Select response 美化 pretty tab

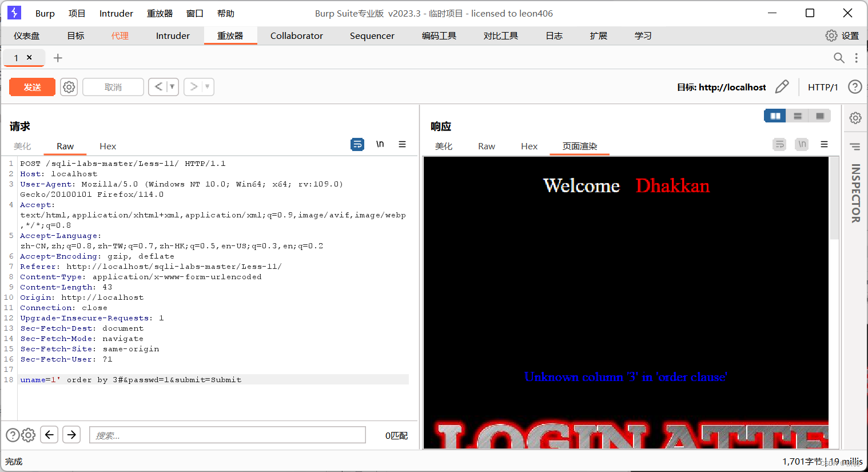tap(444, 146)
